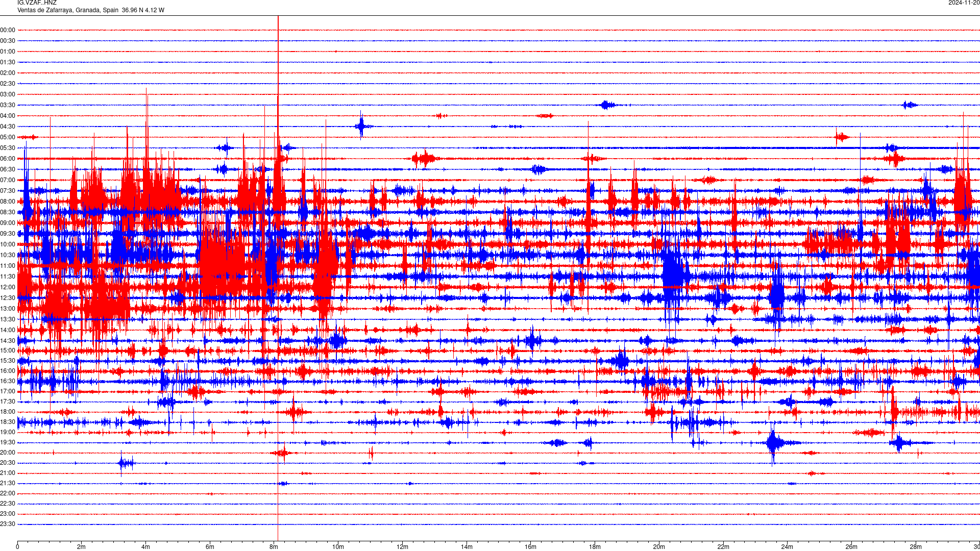Select the 05:30 trace time label
The height and width of the screenshot is (551, 980).
pyautogui.click(x=8, y=148)
